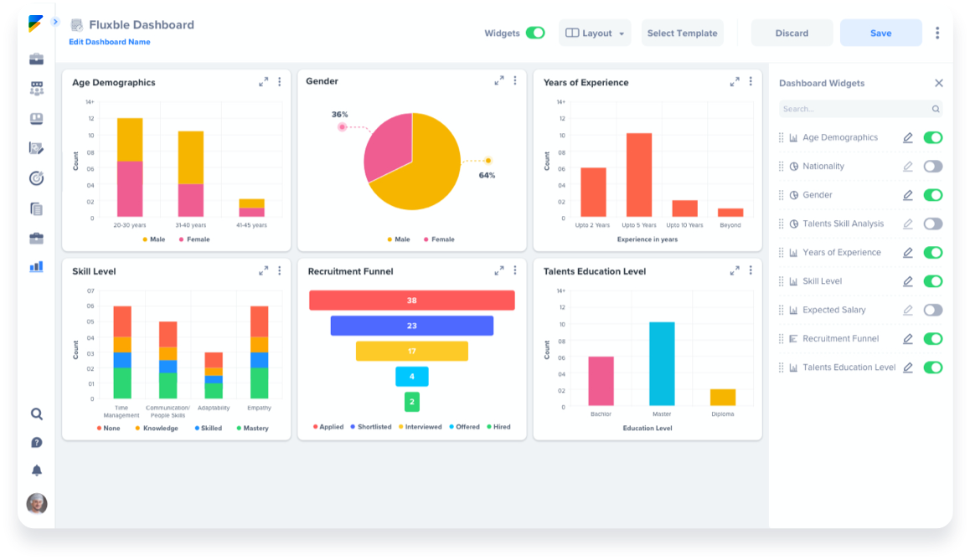Screen dimensions: 970x560
Task: Expand the Age Demographics chart to fullscreen
Action: [x=264, y=81]
